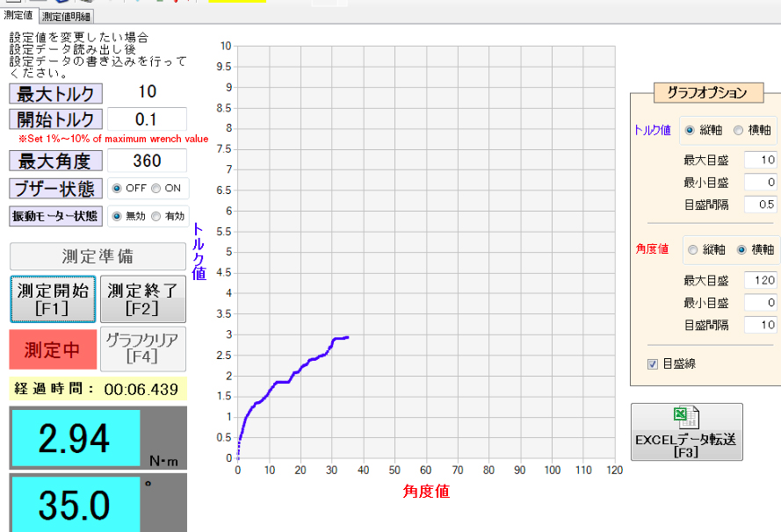
Task: Select 横軸 for 角度値
Action: click(742, 249)
